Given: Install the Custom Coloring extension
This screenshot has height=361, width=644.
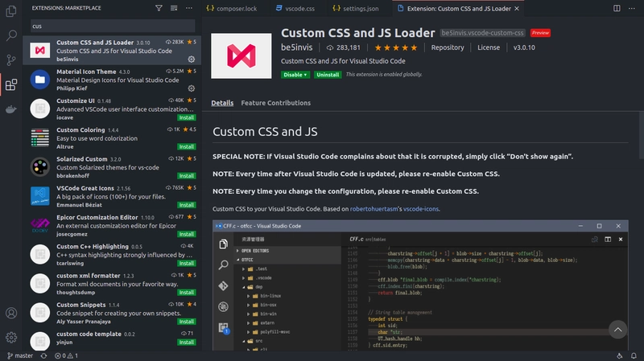Looking at the screenshot, I should [x=187, y=147].
